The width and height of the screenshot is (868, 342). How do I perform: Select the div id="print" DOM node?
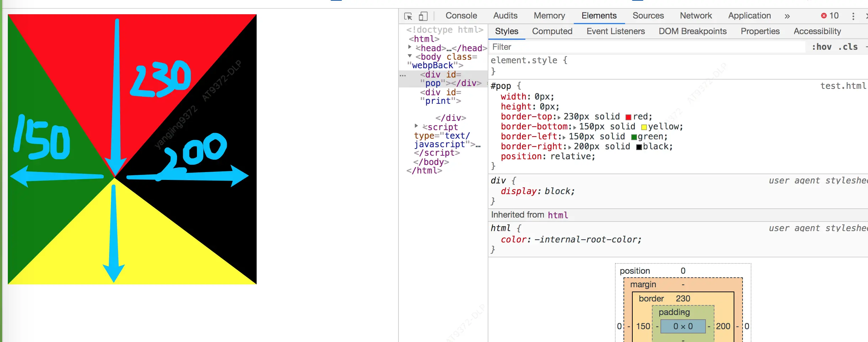coord(441,97)
